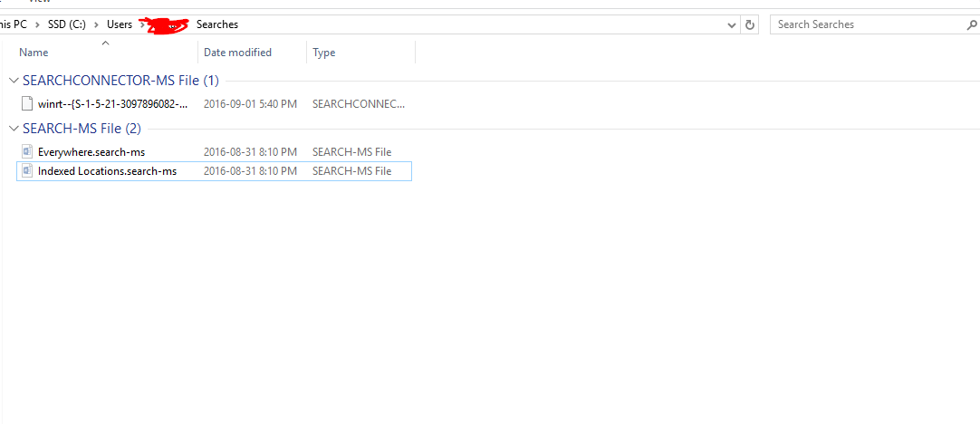Screen dimensions: 980x424
Task: Click the magnifier icon in the search box
Action: pos(971,25)
